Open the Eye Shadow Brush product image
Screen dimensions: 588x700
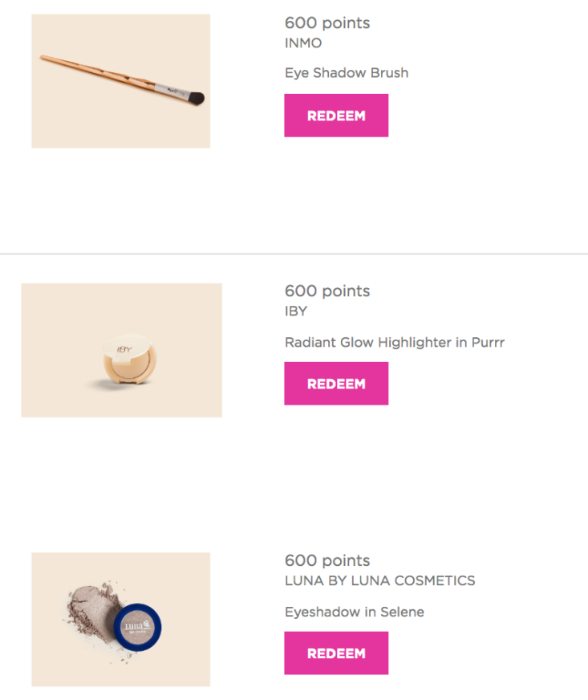tap(120, 81)
